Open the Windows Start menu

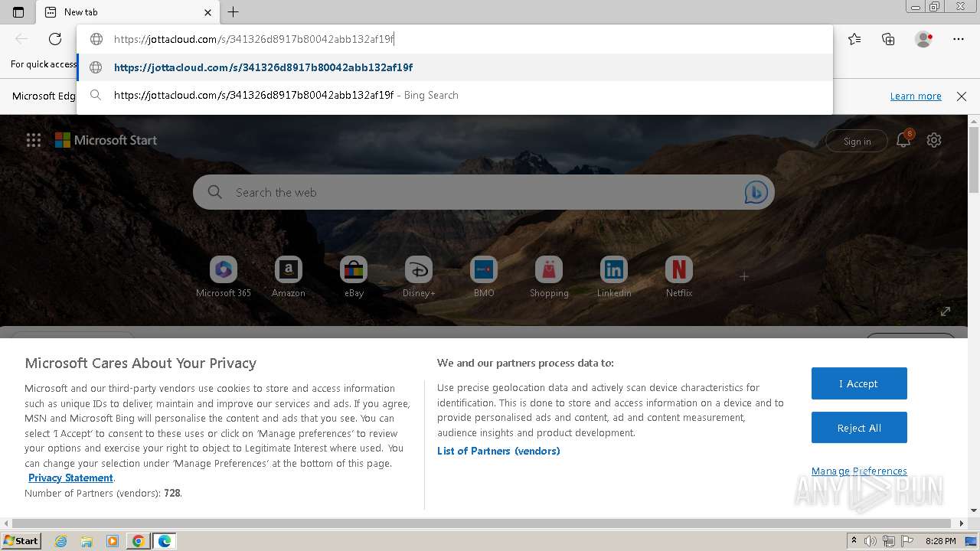[21, 540]
